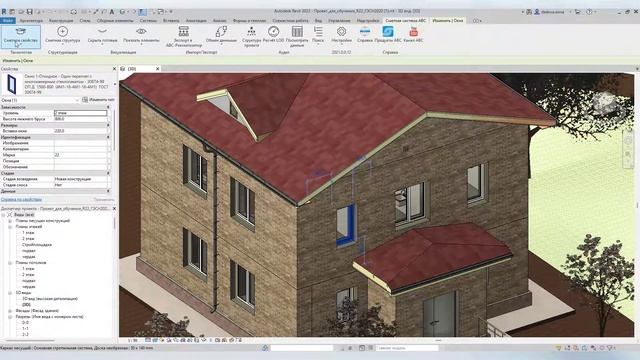The width and height of the screenshot is (640, 360).
Task: Open the Управление ribbon tab
Action: (339, 20)
